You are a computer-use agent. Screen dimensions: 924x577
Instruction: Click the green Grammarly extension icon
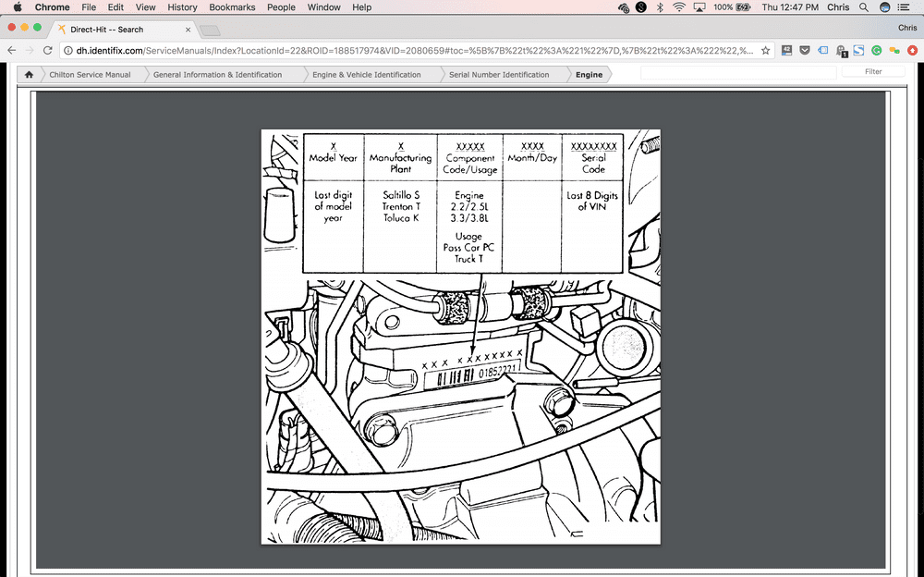pos(877,50)
